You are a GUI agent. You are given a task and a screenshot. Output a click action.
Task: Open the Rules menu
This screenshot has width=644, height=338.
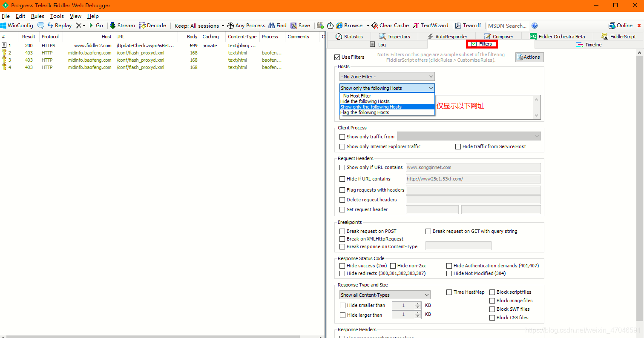(37, 16)
